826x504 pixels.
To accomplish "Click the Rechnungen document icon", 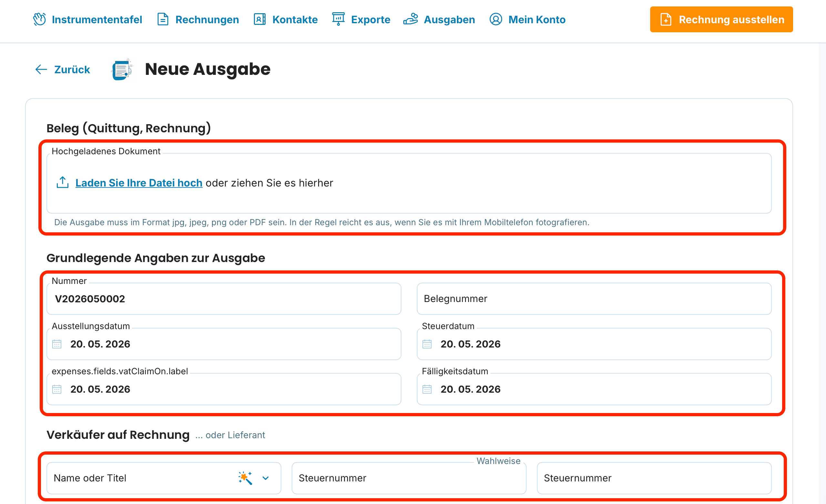I will click(163, 19).
